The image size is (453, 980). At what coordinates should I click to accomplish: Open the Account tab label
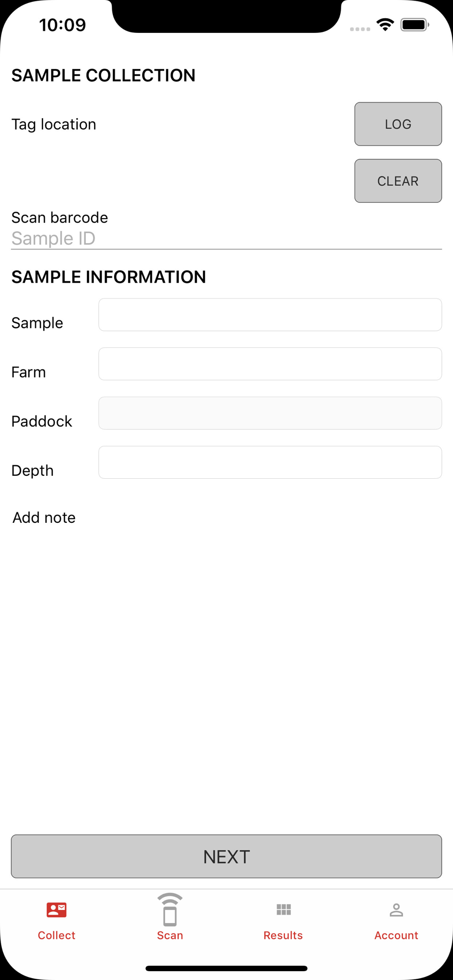(x=396, y=935)
